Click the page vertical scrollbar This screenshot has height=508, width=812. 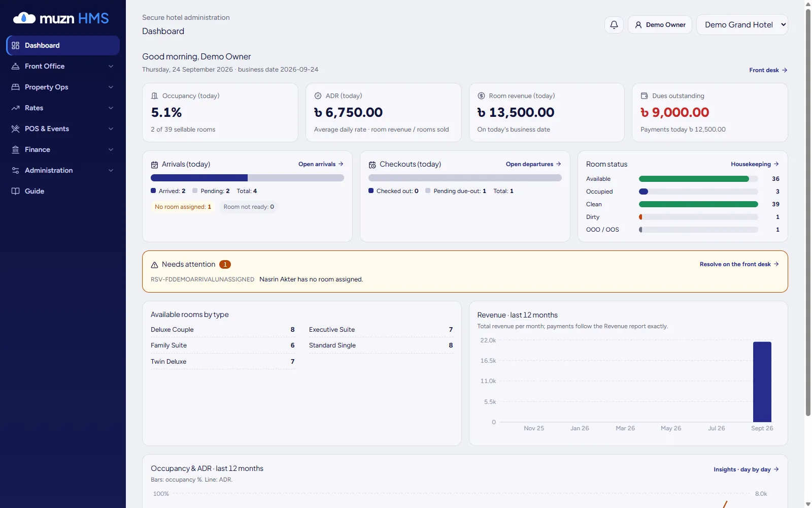[x=808, y=212]
